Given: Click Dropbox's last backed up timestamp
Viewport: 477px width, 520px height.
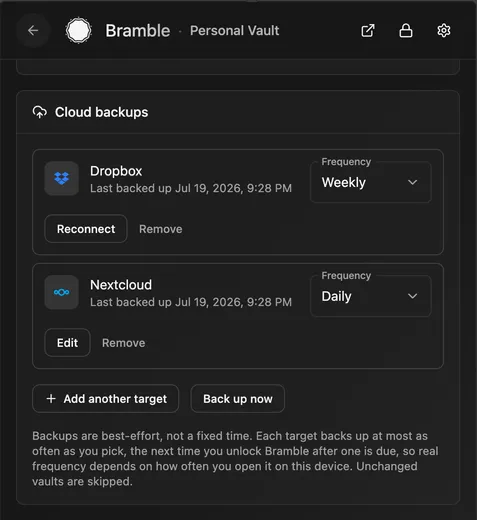Looking at the screenshot, I should coord(191,188).
